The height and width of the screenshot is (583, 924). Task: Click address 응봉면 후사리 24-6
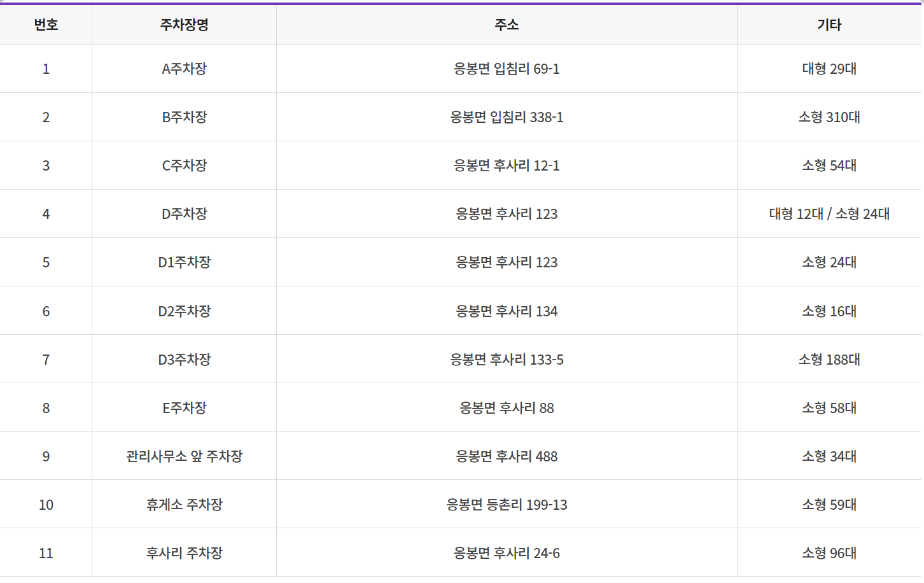tap(507, 553)
